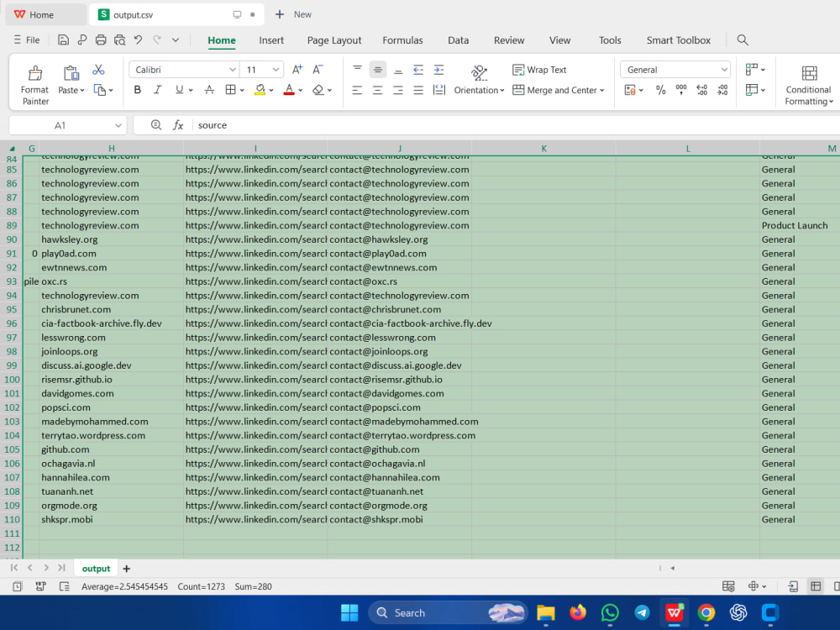Click the Cut scissors icon

tap(98, 70)
